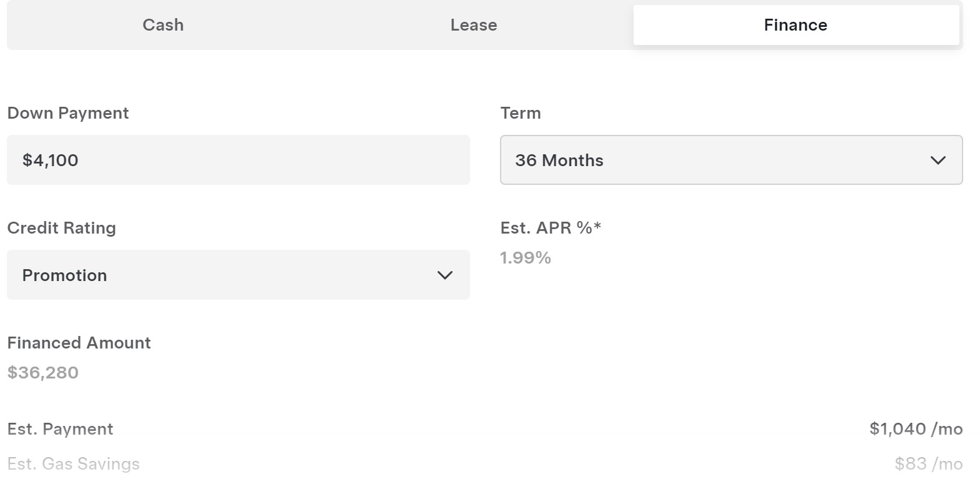This screenshot has height=484, width=980.
Task: Click the Est. Payment label
Action: pyautogui.click(x=60, y=429)
